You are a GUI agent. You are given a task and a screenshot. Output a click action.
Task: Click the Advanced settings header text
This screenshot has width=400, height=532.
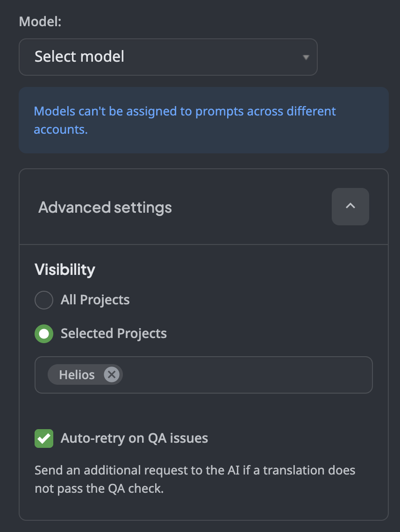pyautogui.click(x=105, y=207)
